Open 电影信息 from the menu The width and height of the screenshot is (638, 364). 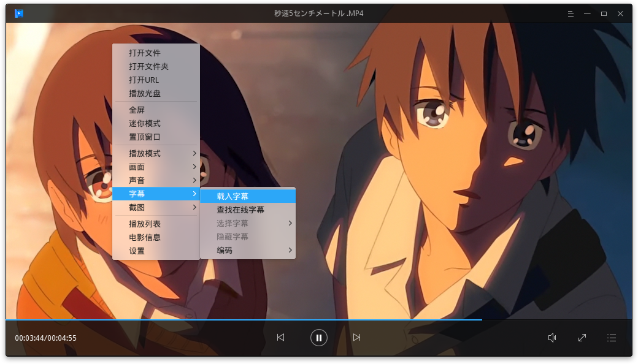coord(156,237)
